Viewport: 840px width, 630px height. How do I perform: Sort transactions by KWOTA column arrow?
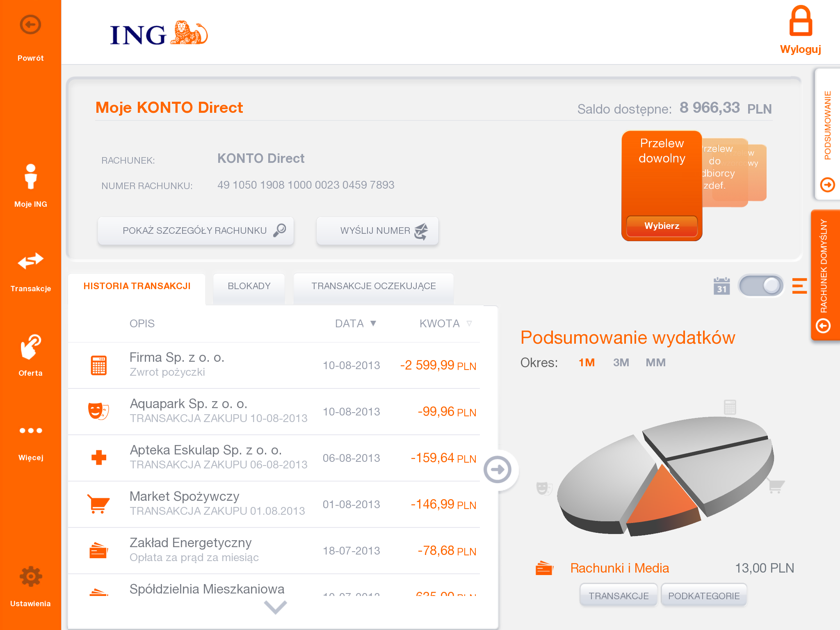(x=469, y=324)
